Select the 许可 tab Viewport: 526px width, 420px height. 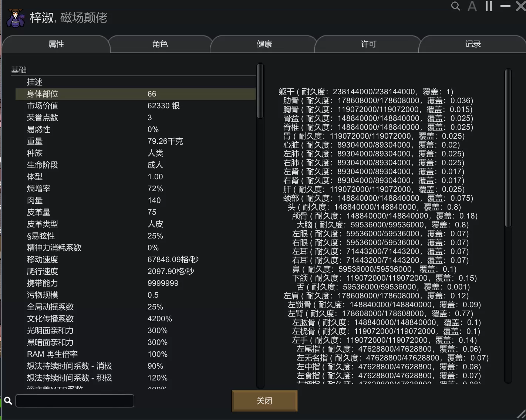(368, 44)
